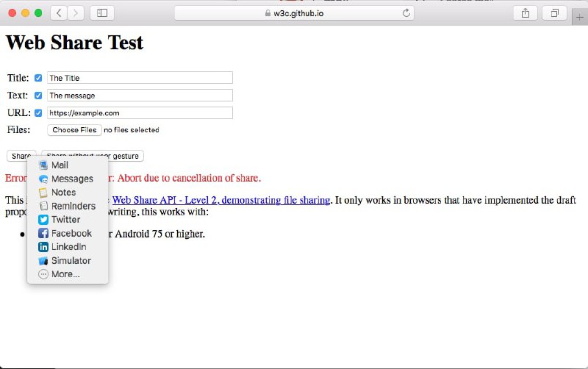Screen dimensions: 588x369
Task: Toggle the URL checkbox
Action: 38,113
